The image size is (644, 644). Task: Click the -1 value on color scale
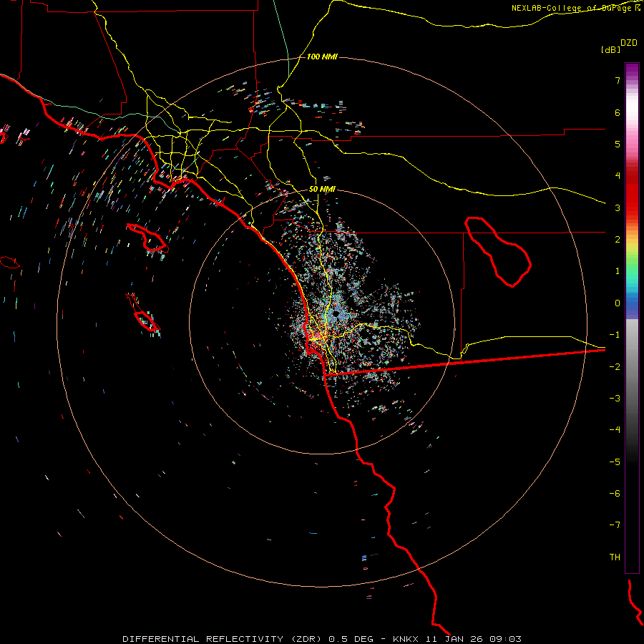pos(615,335)
